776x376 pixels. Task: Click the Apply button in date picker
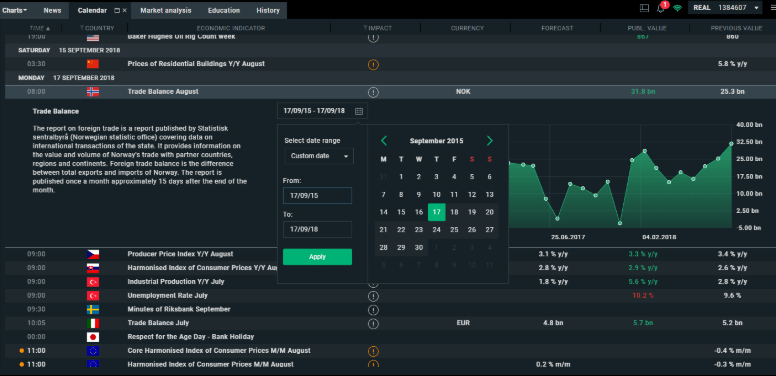pyautogui.click(x=317, y=257)
